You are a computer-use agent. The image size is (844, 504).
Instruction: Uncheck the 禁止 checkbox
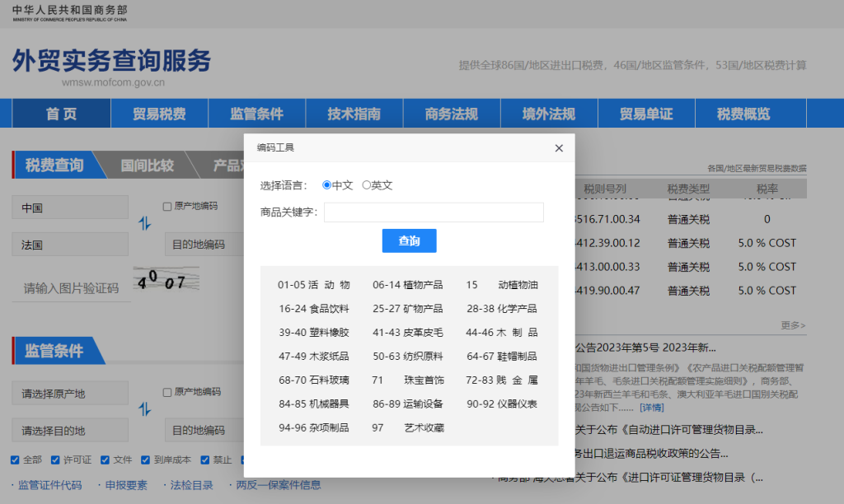204,460
